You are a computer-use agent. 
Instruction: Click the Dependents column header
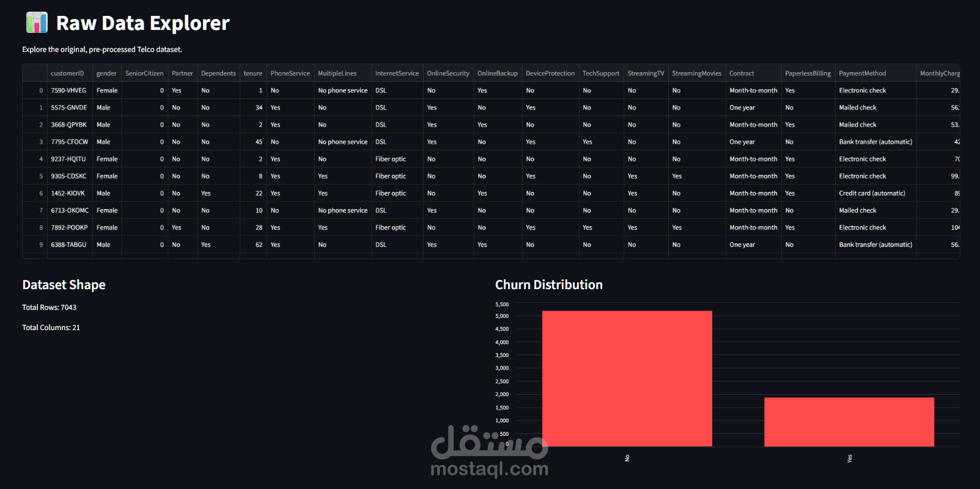(218, 73)
